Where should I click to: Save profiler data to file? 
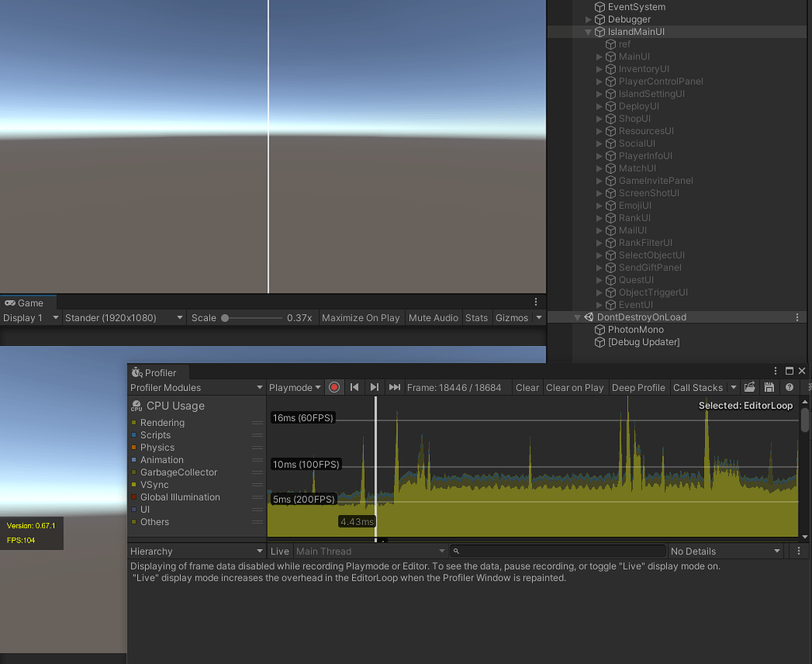point(769,387)
